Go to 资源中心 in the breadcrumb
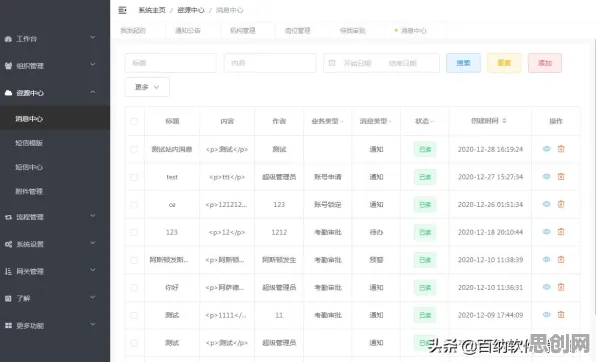 pos(191,10)
